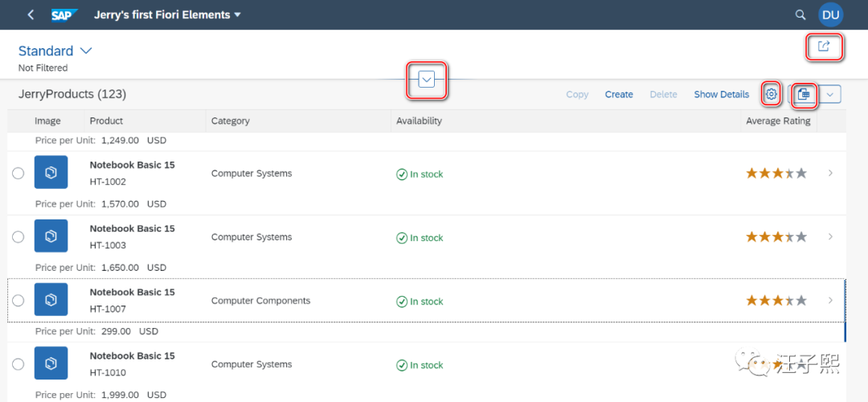
Task: Click the Category column header
Action: coord(230,121)
